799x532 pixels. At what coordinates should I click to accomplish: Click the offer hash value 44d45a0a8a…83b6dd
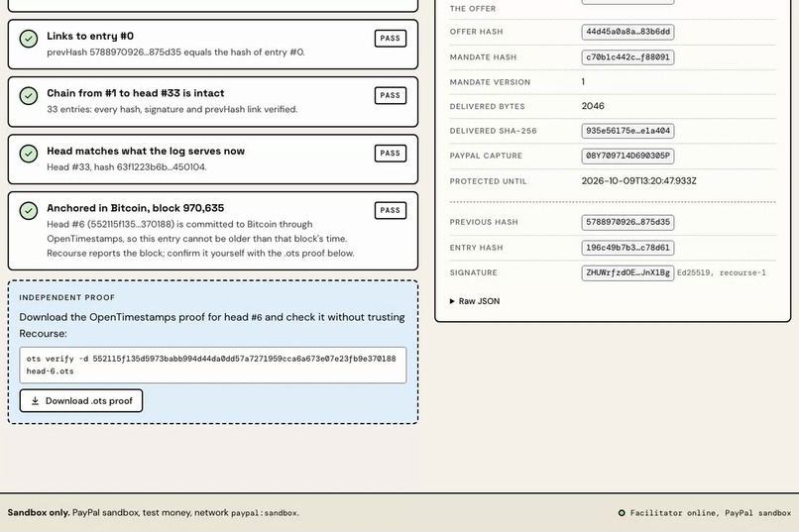coord(628,32)
